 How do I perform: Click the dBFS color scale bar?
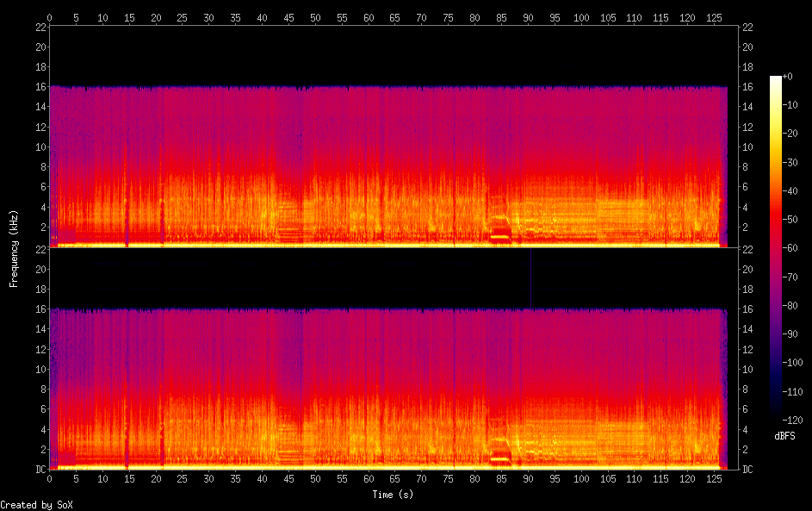point(775,247)
